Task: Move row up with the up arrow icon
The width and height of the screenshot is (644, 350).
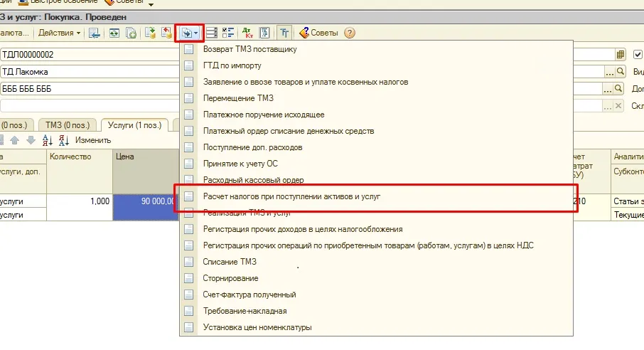Action: [x=15, y=140]
